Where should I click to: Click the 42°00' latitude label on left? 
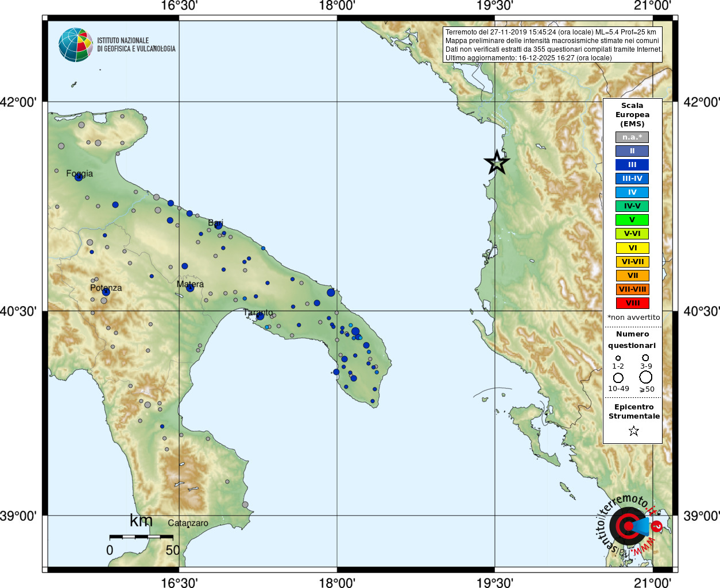point(18,102)
